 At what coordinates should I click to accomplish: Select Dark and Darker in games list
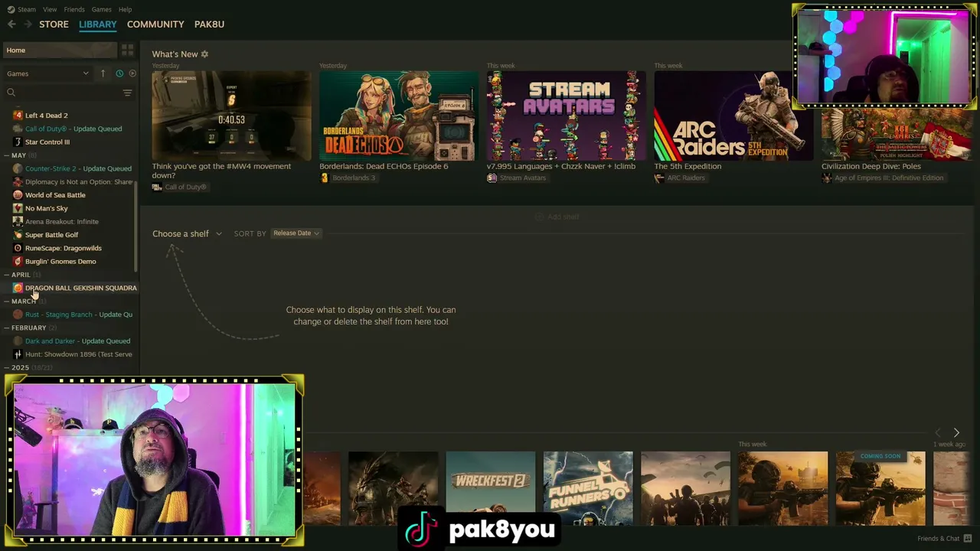pyautogui.click(x=69, y=341)
